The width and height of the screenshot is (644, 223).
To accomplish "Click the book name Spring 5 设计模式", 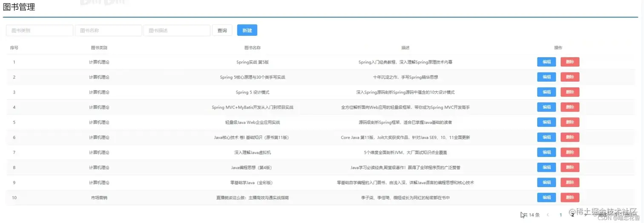I will tap(253, 92).
